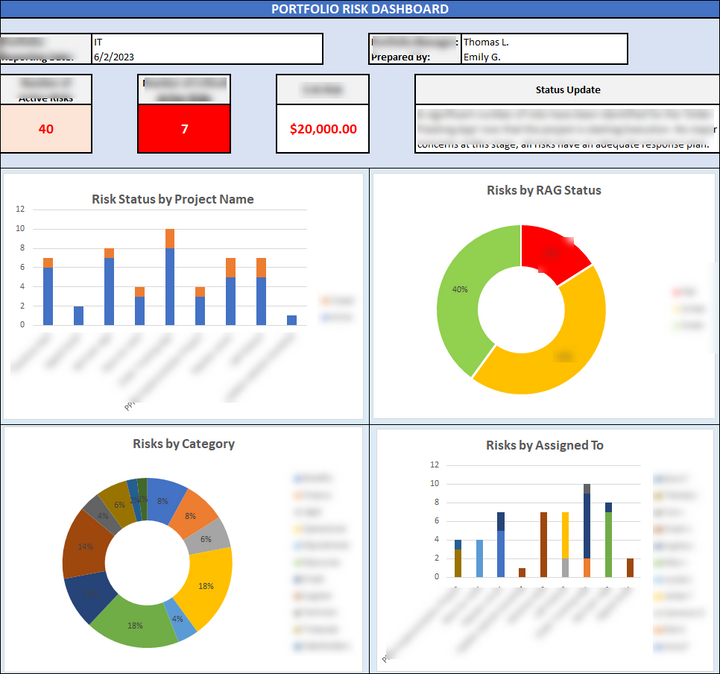Screen dimensions: 720x674
Task: Select the active risks value 40
Action: [46, 129]
